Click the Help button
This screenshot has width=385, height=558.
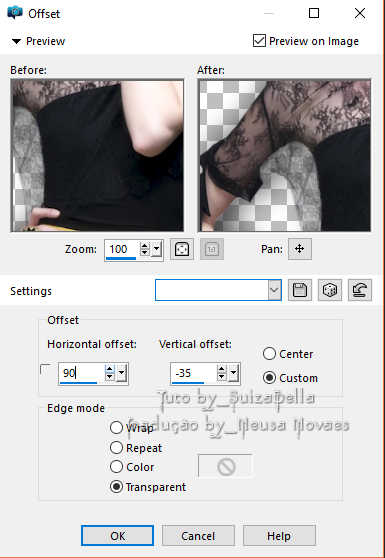tap(279, 536)
